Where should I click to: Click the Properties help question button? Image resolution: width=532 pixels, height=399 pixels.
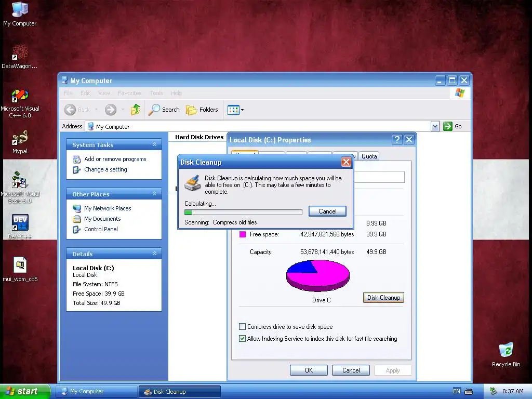click(x=396, y=139)
